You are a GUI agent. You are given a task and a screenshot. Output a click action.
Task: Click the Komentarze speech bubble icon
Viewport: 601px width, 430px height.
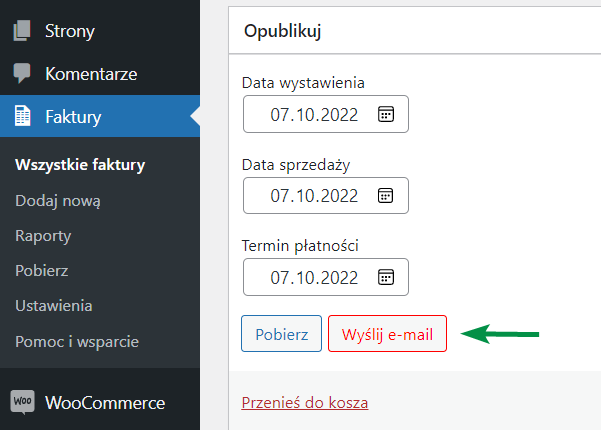point(22,73)
